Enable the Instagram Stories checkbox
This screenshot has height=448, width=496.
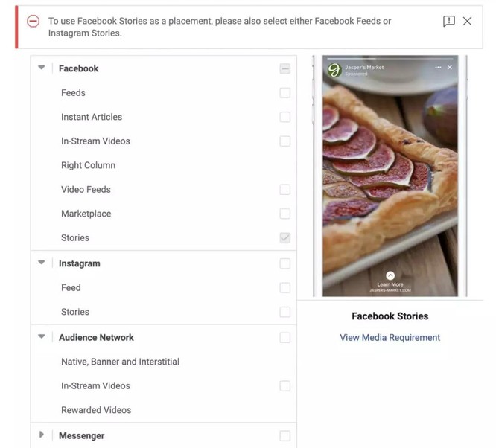[x=284, y=312]
